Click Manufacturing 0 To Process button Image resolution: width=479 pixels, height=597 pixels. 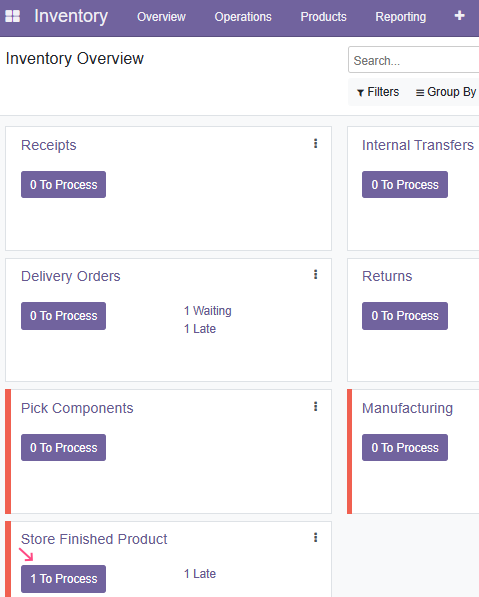pos(405,447)
